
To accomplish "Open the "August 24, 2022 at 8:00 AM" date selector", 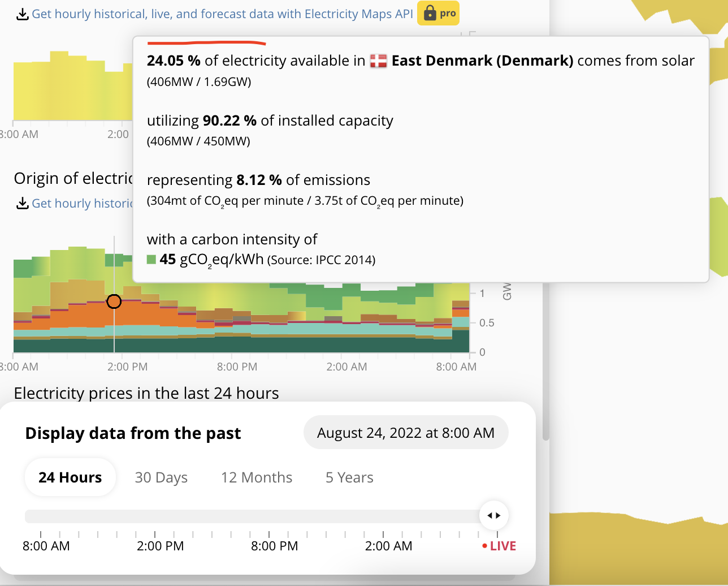I will coord(406,432).
